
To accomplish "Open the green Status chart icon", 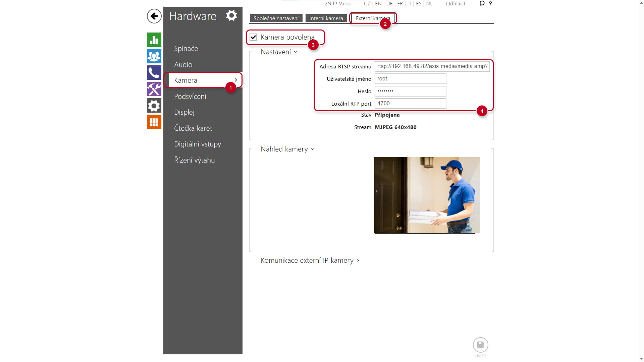I will [x=154, y=40].
